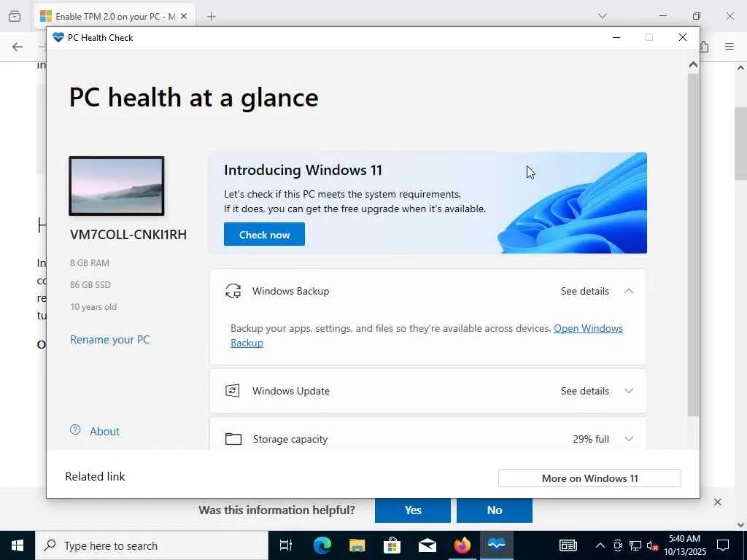Click the 86 GB SSD text
The image size is (747, 560).
coord(90,285)
